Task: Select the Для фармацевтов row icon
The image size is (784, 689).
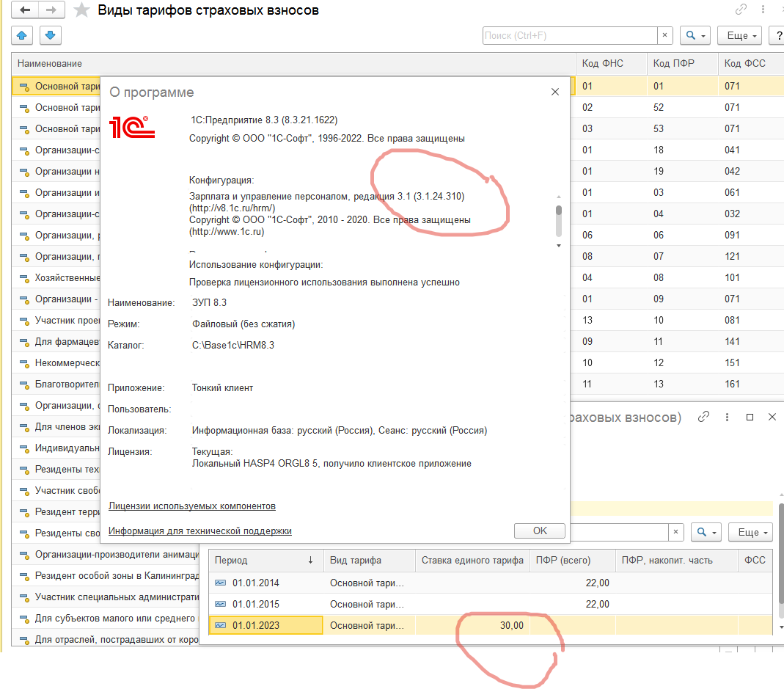Action: coord(24,342)
